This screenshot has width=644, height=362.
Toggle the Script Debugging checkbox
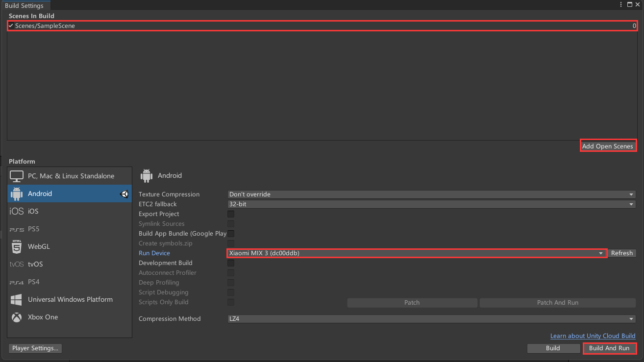point(231,292)
